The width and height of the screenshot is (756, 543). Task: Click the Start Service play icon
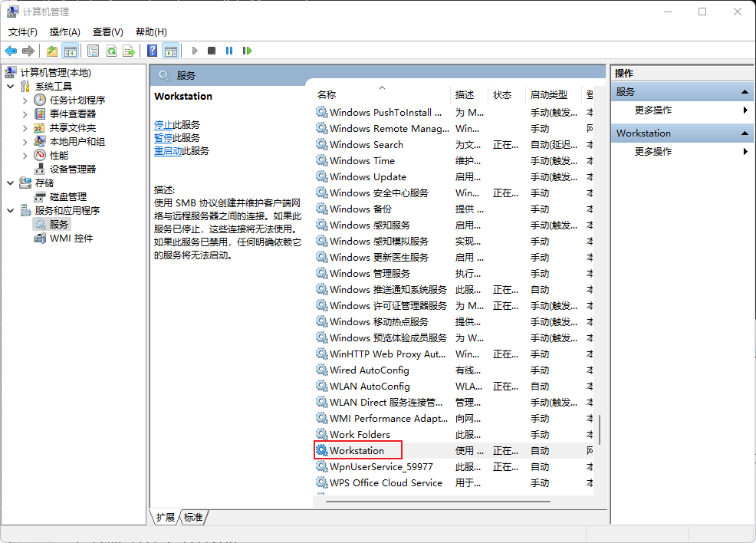(x=194, y=51)
